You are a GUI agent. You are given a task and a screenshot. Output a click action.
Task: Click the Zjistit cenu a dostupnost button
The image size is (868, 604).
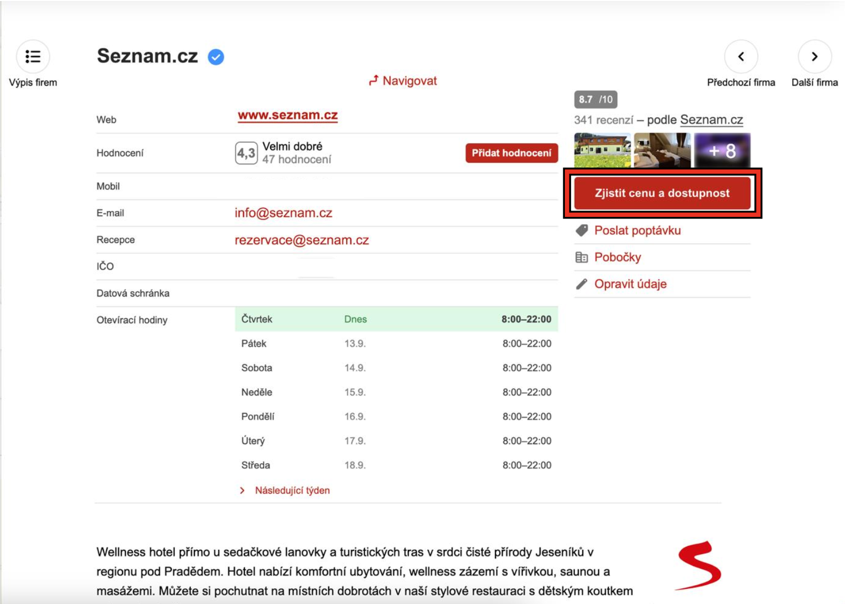[662, 193]
